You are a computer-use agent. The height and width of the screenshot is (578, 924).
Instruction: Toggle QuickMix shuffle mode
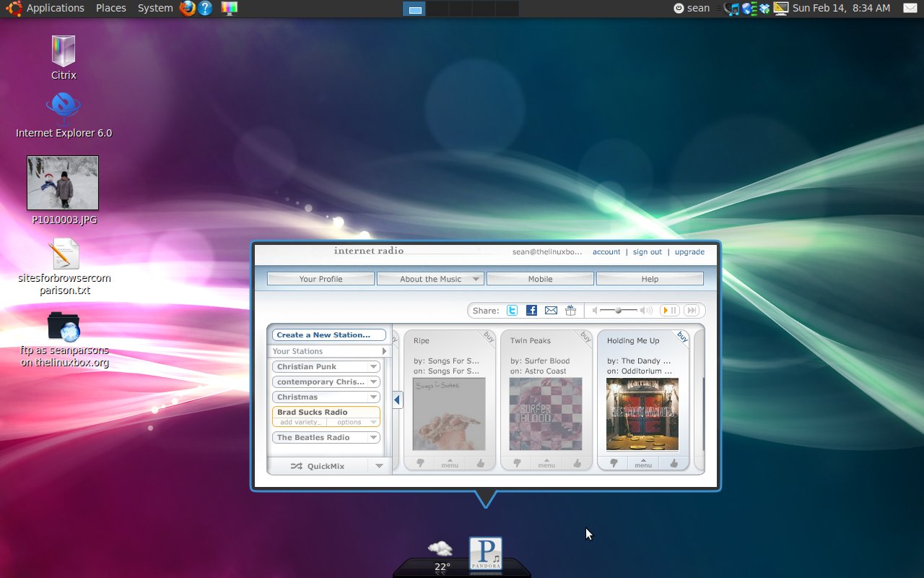coord(318,466)
